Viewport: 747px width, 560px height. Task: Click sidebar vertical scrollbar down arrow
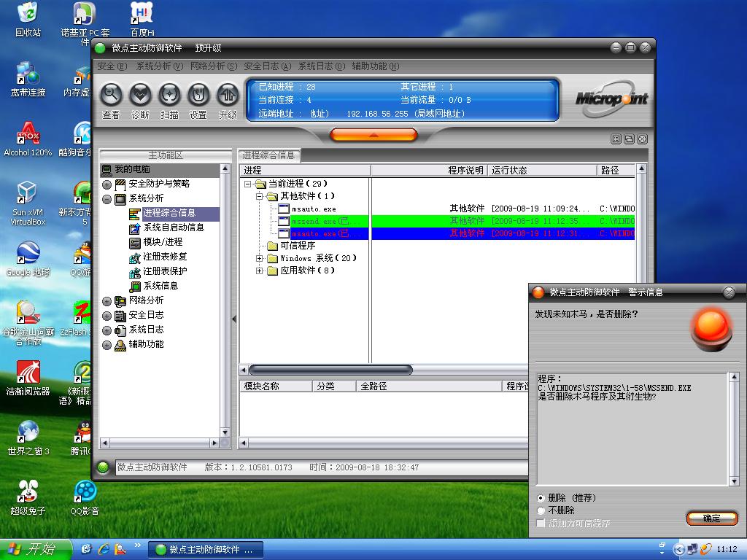point(225,432)
